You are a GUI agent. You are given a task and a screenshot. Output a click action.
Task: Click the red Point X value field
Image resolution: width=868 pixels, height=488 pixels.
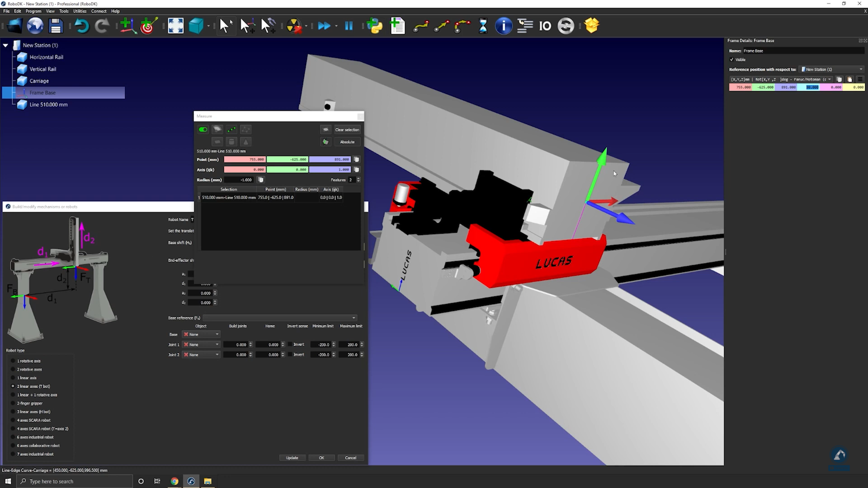point(245,160)
